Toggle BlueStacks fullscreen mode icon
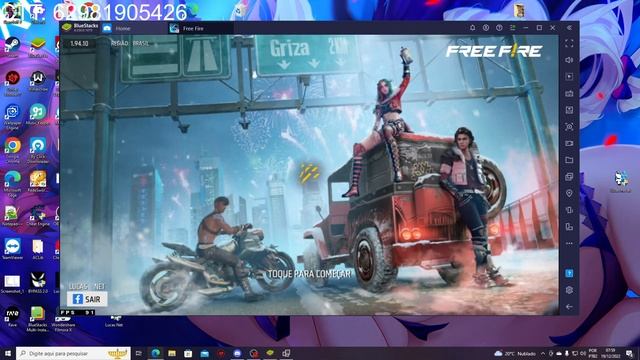 569,43
